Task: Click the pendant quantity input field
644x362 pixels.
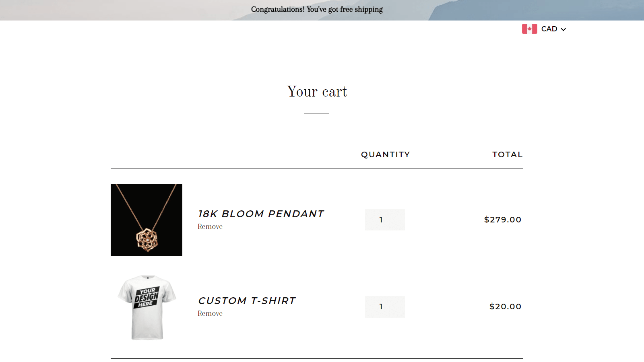Action: [x=385, y=220]
